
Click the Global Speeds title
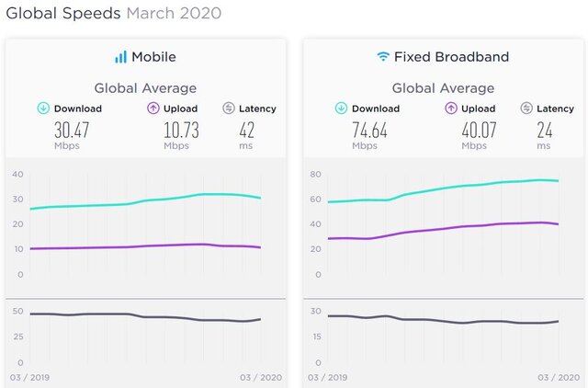click(x=62, y=14)
